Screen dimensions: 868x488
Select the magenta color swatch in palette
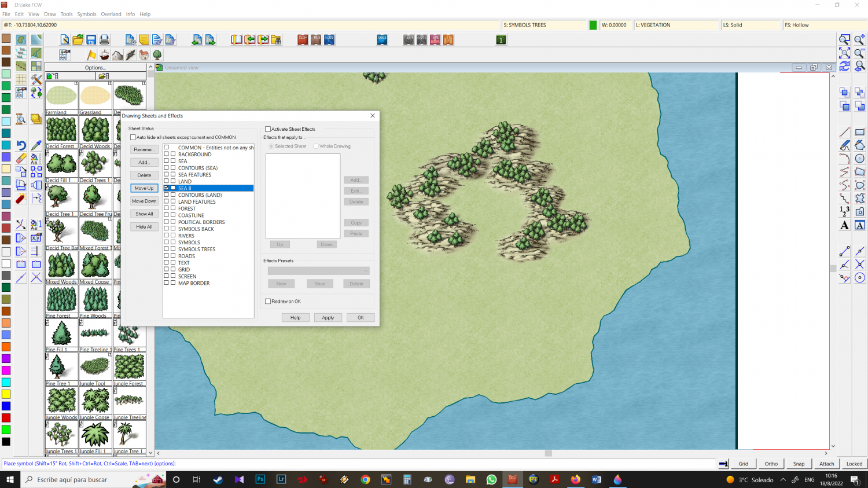point(6,370)
